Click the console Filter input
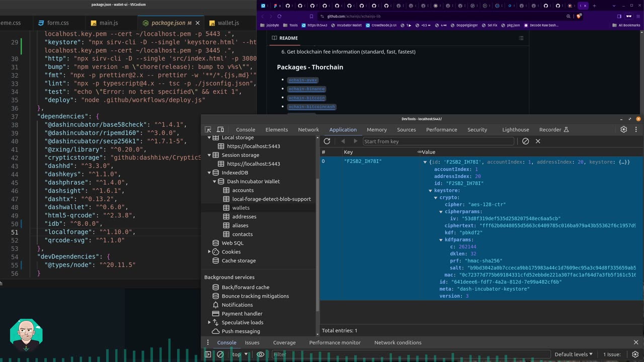This screenshot has height=362, width=644. coord(410,354)
